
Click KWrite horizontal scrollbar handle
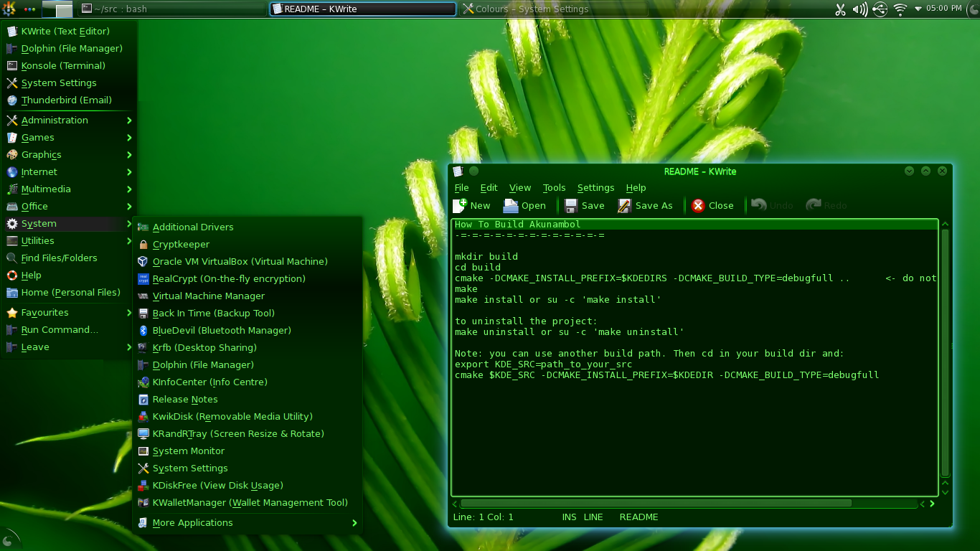[656, 504]
